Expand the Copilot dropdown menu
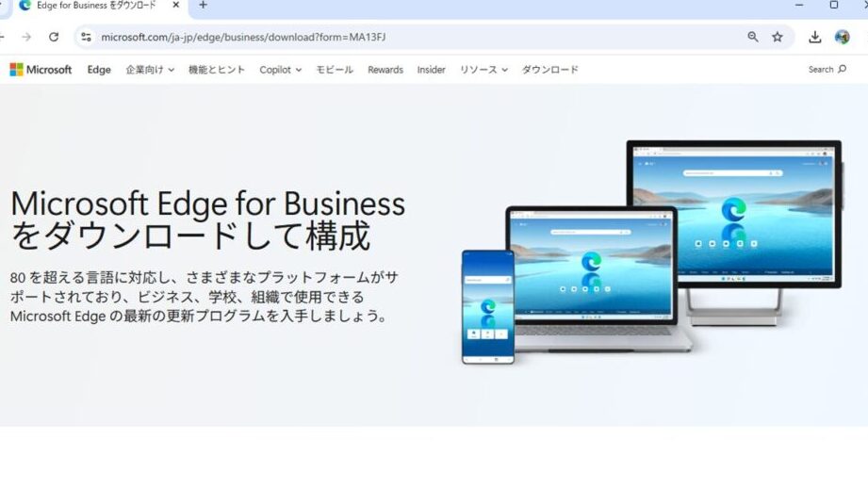 click(x=280, y=70)
